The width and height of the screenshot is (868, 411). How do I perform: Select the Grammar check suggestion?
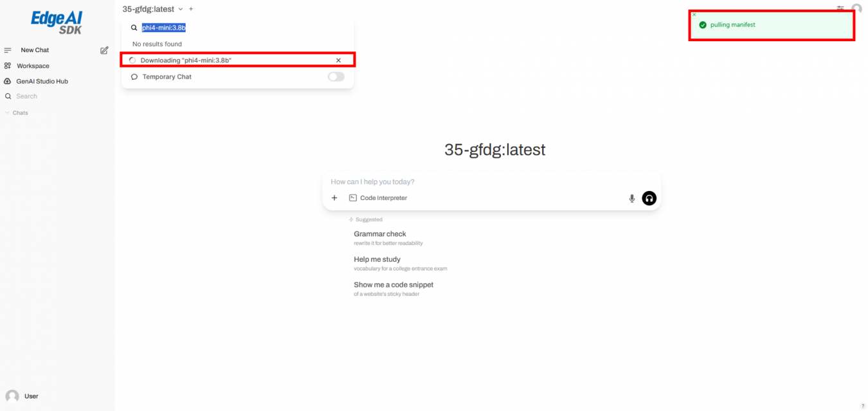click(379, 234)
